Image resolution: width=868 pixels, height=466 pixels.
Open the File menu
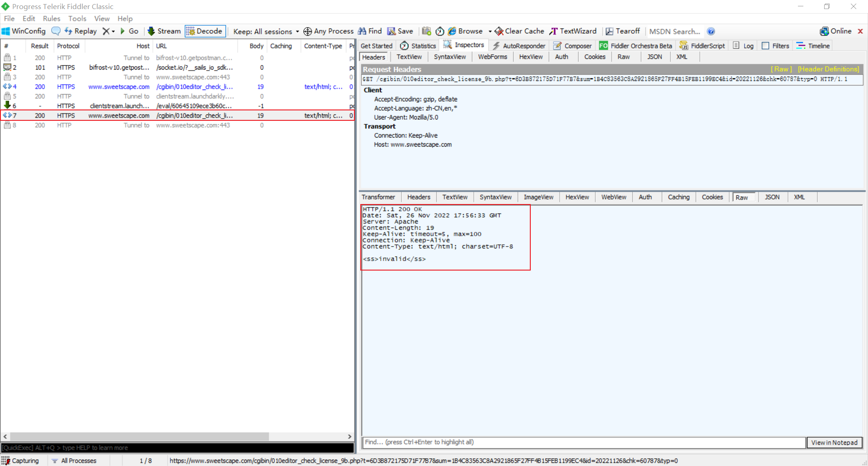tap(9, 19)
